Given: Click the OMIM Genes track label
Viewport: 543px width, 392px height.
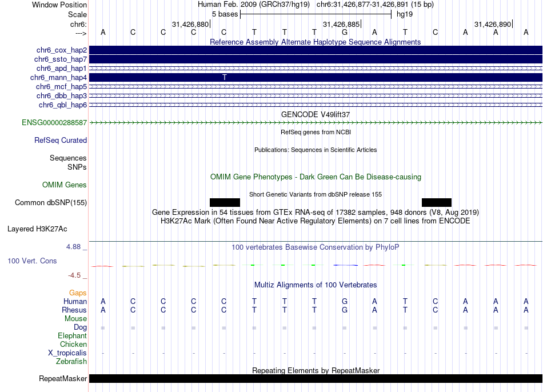Looking at the screenshot, I should click(65, 185).
